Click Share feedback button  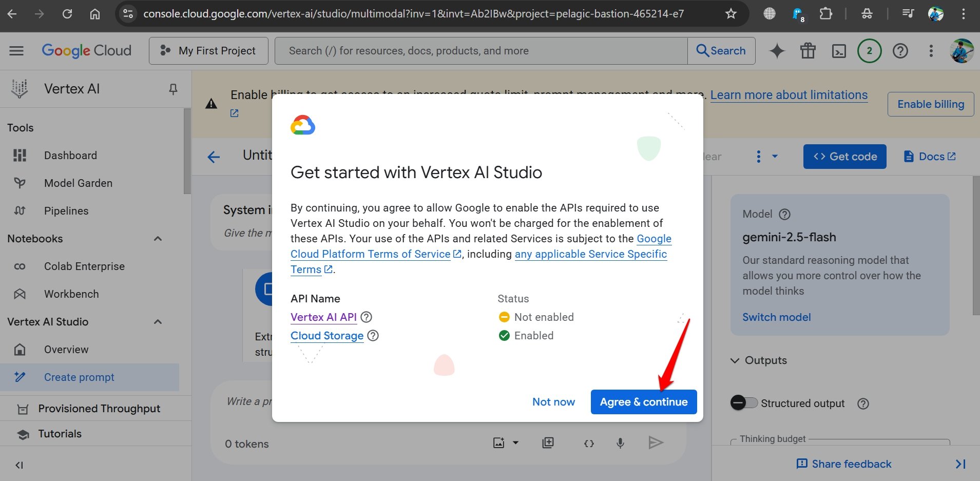tap(844, 464)
